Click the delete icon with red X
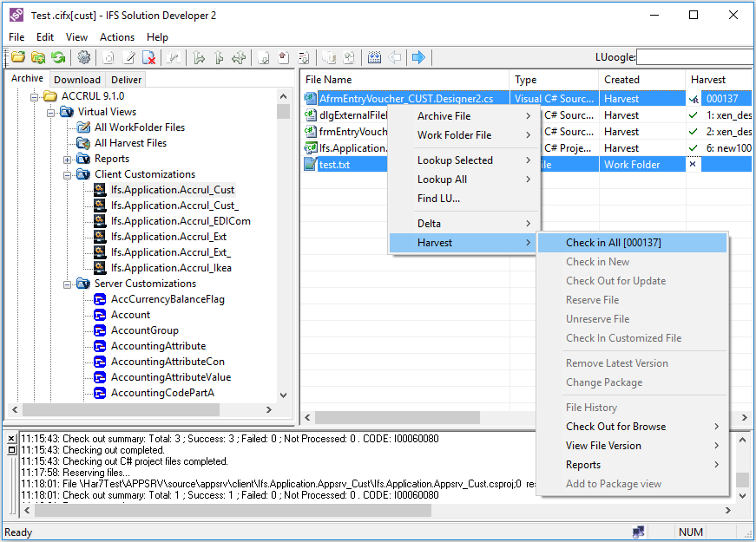This screenshot has height=542, width=756. (x=149, y=58)
